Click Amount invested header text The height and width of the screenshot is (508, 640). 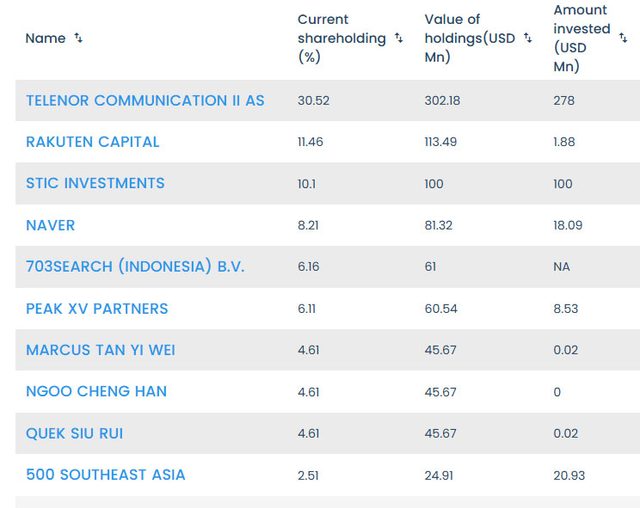pos(581,38)
